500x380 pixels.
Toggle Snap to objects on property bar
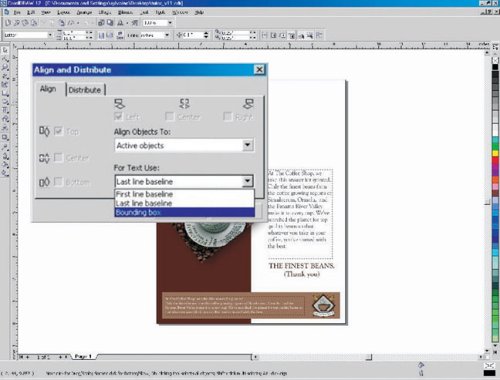coord(283,35)
